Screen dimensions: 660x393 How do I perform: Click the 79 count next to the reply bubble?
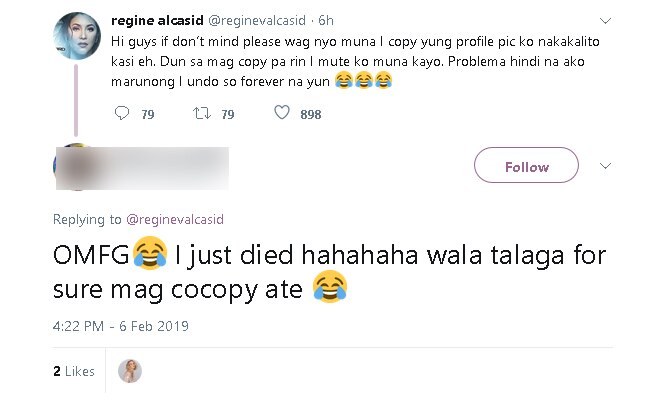click(x=148, y=114)
